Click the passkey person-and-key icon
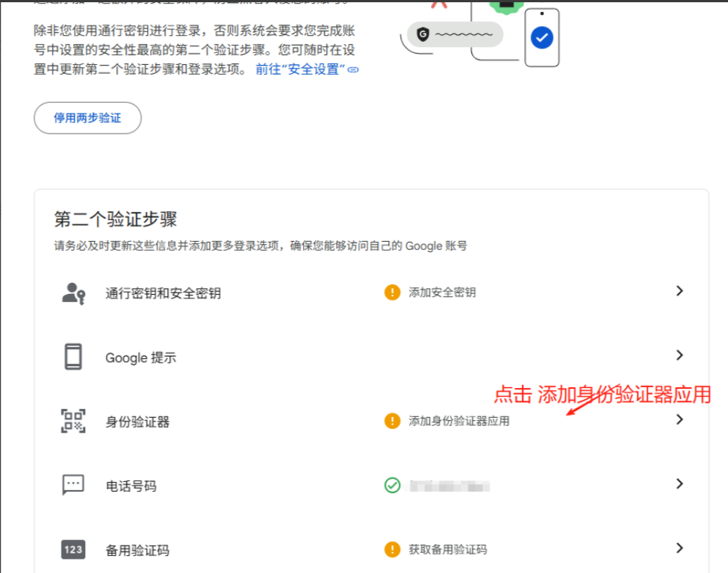The image size is (728, 573). (73, 293)
